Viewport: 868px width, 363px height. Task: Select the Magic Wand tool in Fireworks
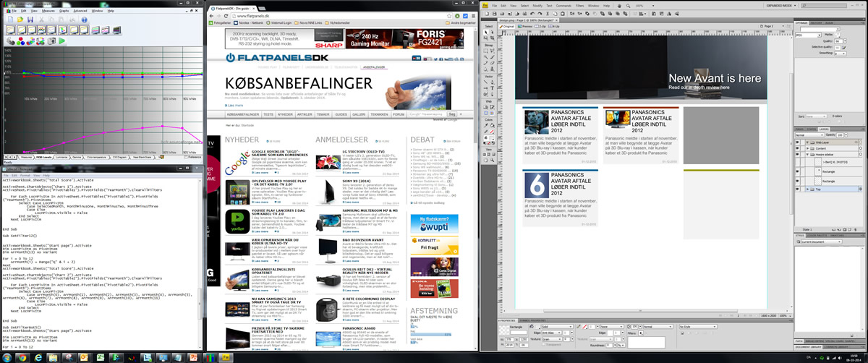485,56
